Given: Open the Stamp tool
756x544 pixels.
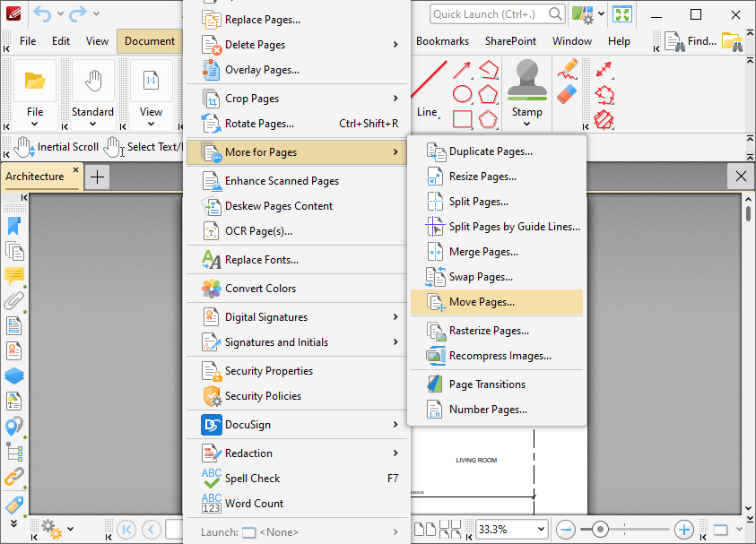Looking at the screenshot, I should click(527, 94).
